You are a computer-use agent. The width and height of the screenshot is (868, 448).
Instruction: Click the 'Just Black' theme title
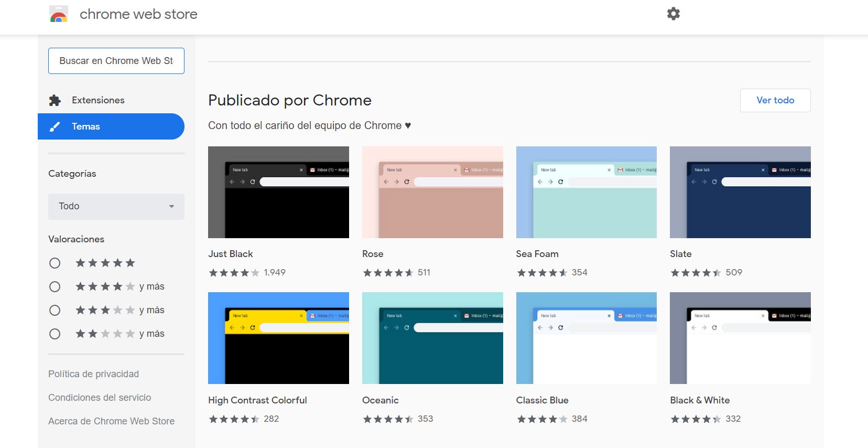(x=231, y=254)
